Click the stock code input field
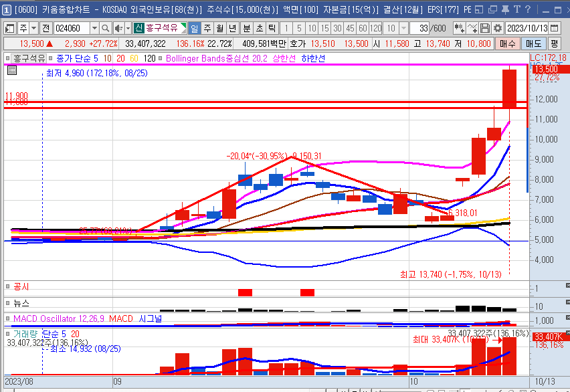The image size is (570, 392). pyautogui.click(x=71, y=28)
